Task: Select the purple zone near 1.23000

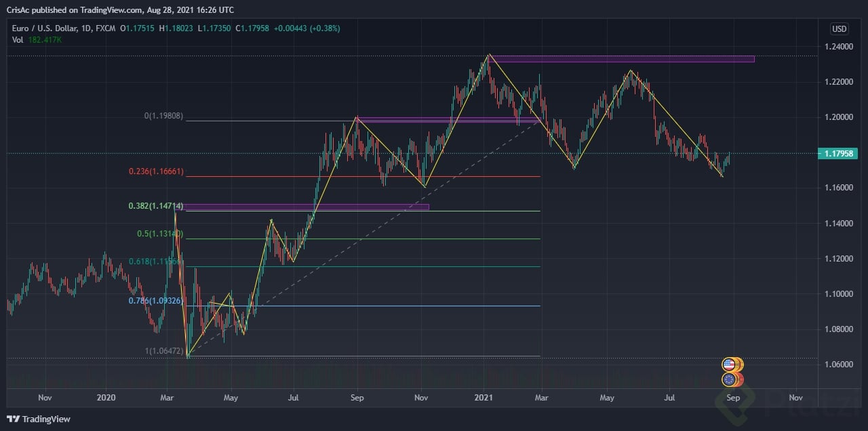Action: pos(644,59)
